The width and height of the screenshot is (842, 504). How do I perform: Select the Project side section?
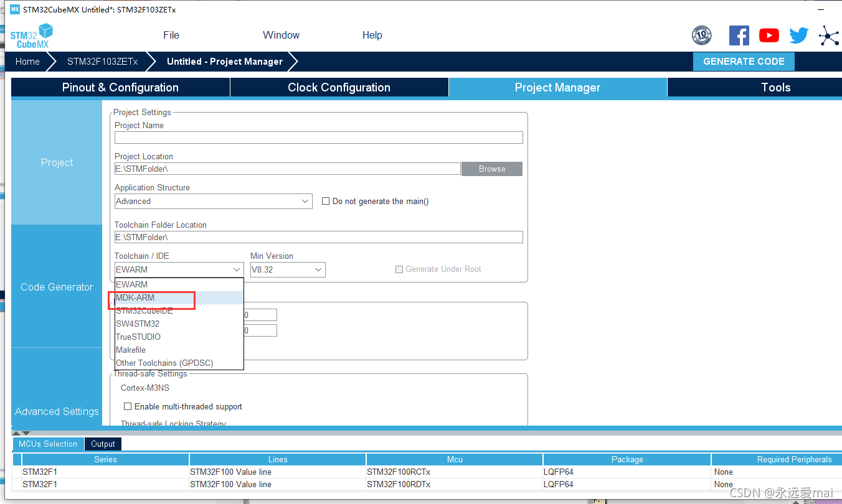tap(57, 162)
